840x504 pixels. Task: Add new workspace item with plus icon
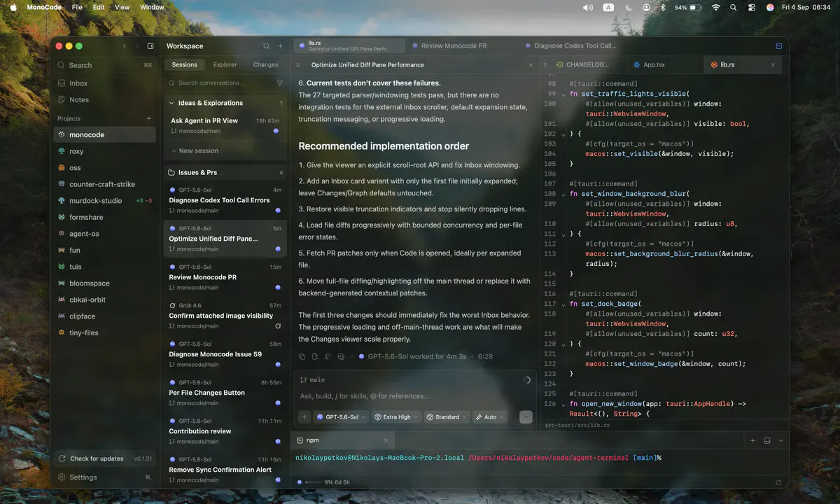coord(281,46)
